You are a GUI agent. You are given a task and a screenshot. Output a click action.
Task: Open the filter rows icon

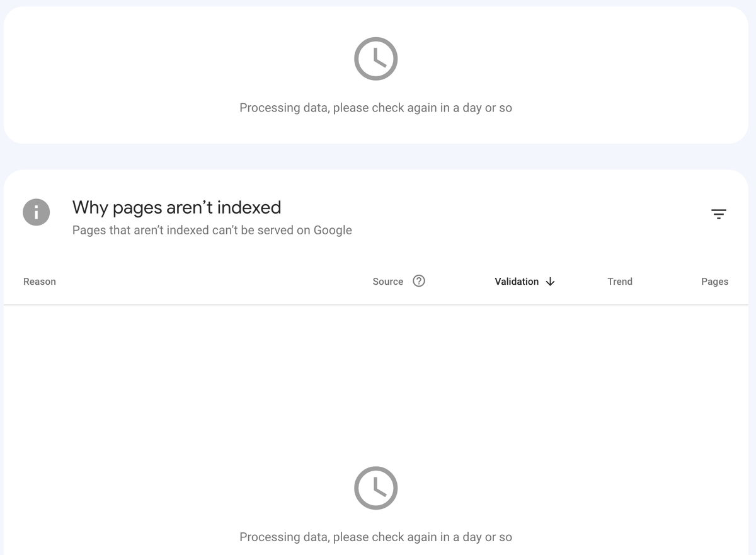(719, 214)
